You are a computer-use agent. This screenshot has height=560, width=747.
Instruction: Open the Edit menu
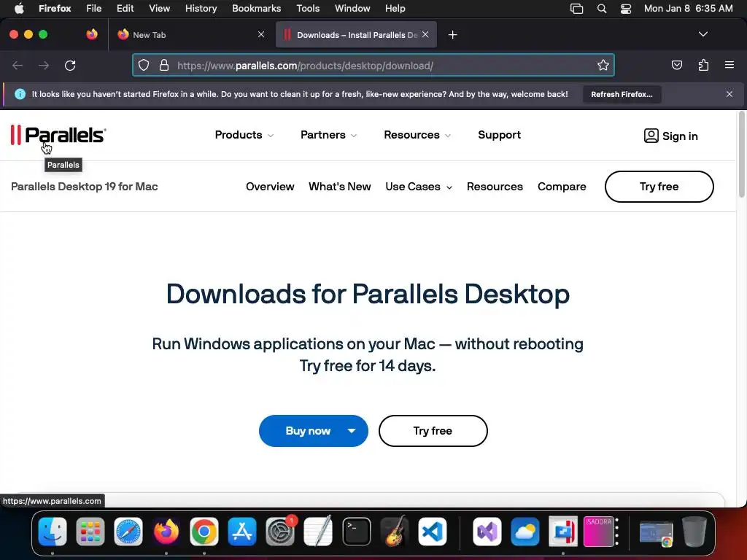(125, 9)
